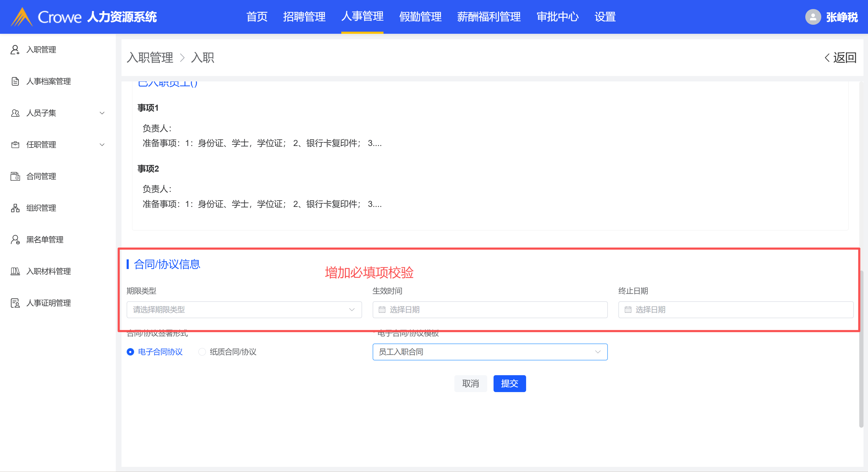Click the 人事档案管理 document icon
868x472 pixels.
(x=15, y=81)
